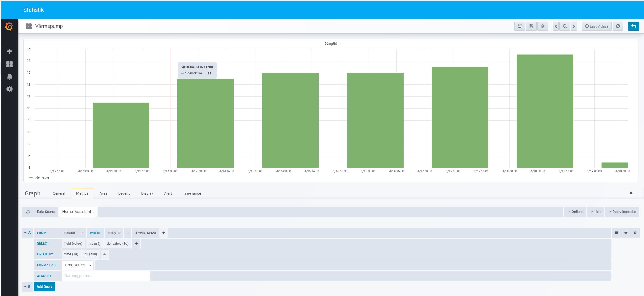This screenshot has width=644, height=296.
Task: Open the Dashboards grid icon in sidebar
Action: pyautogui.click(x=10, y=64)
